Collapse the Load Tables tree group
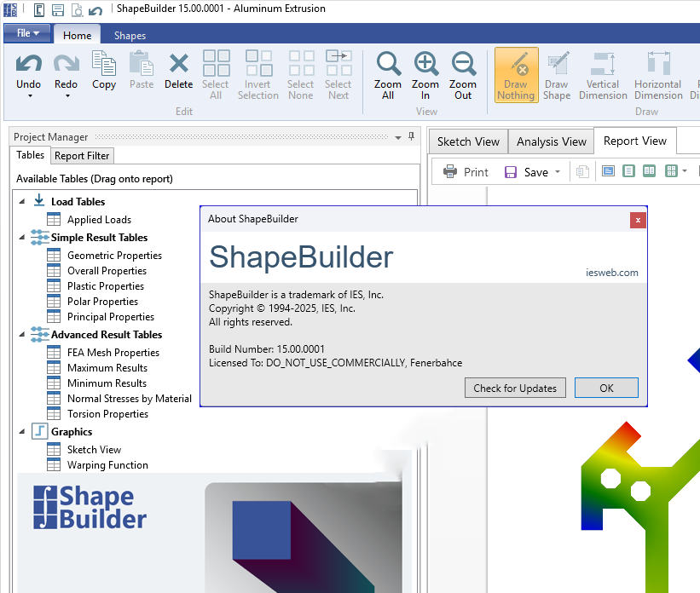This screenshot has width=700, height=593. coord(22,202)
